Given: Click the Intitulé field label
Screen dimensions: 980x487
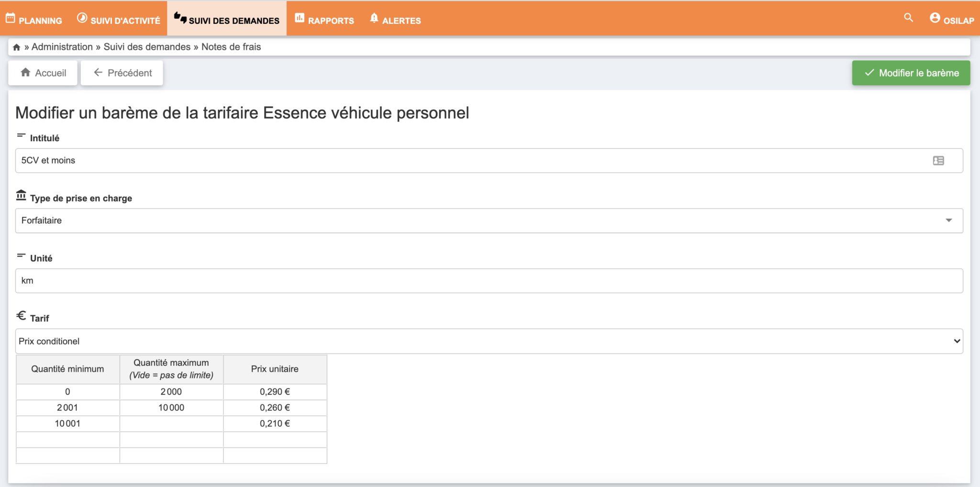Looking at the screenshot, I should tap(45, 138).
